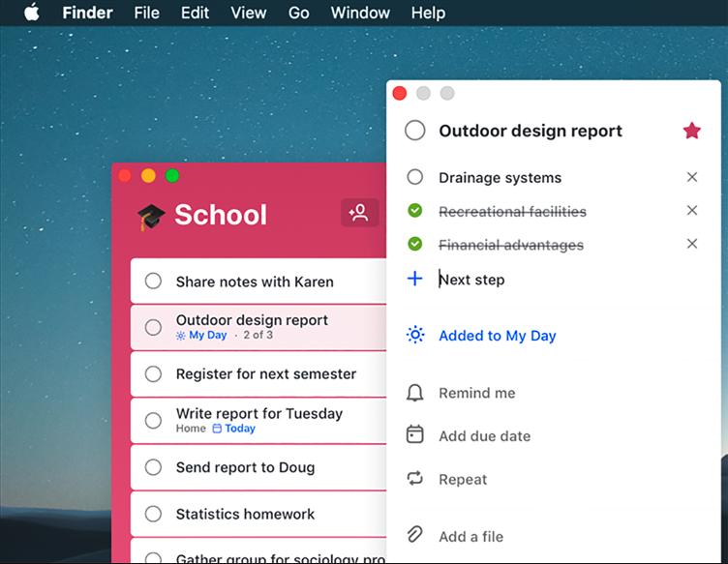Open the Window menu

coord(360,13)
